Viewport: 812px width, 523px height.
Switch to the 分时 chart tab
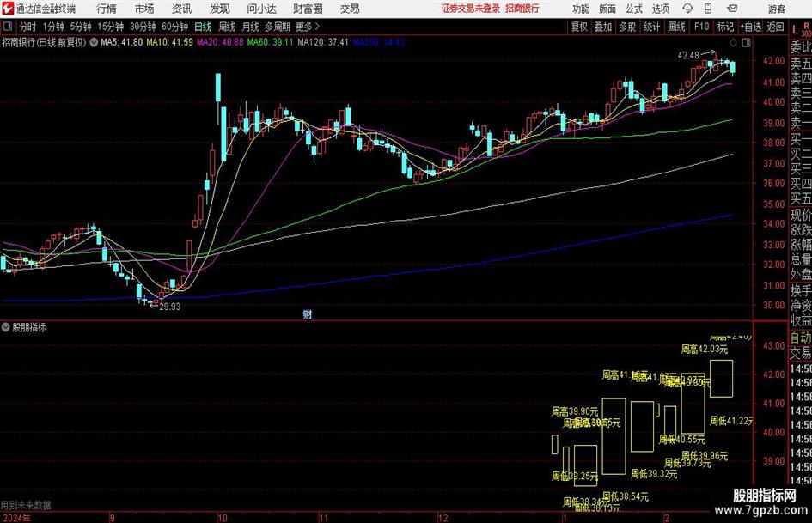tap(28, 27)
